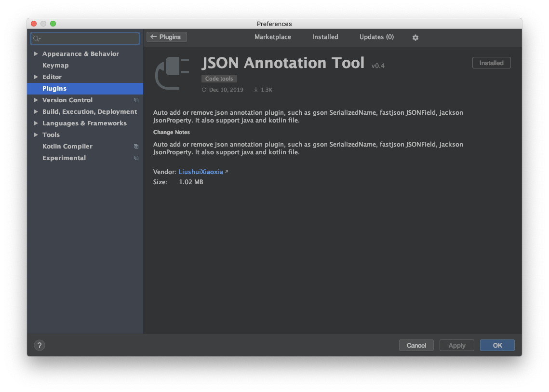The height and width of the screenshot is (392, 549).
Task: Open the Updates (0) tab
Action: tap(377, 37)
